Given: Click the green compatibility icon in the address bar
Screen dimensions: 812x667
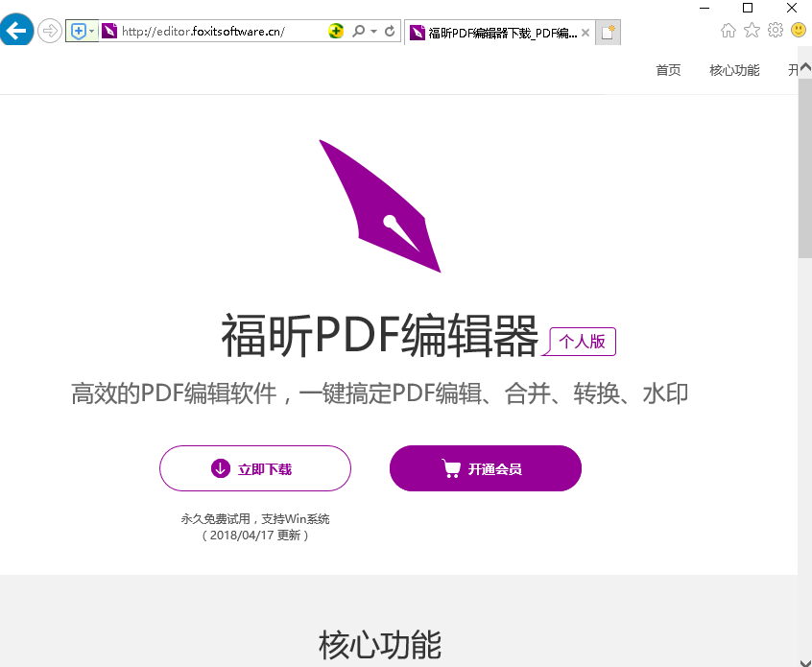Looking at the screenshot, I should coord(336,31).
